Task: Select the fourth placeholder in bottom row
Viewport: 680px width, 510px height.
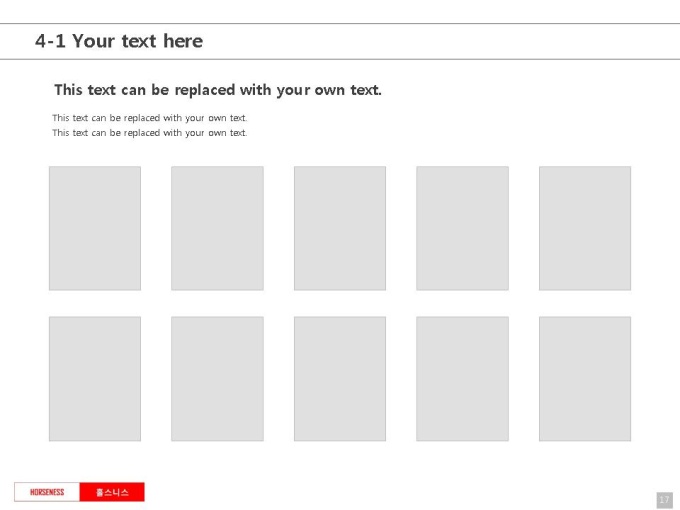Action: click(462, 379)
